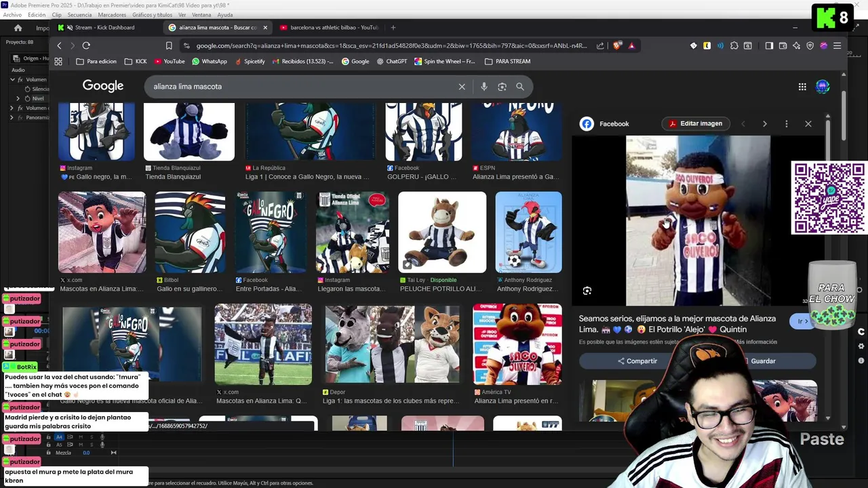Click Editar imagen button
Viewport: 868px width, 488px height.
click(695, 124)
